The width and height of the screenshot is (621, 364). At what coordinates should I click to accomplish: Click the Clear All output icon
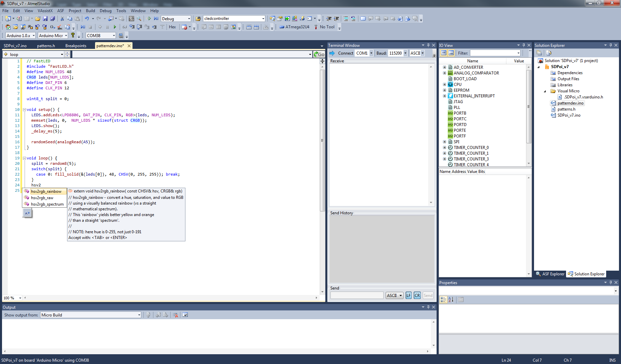[176, 315]
